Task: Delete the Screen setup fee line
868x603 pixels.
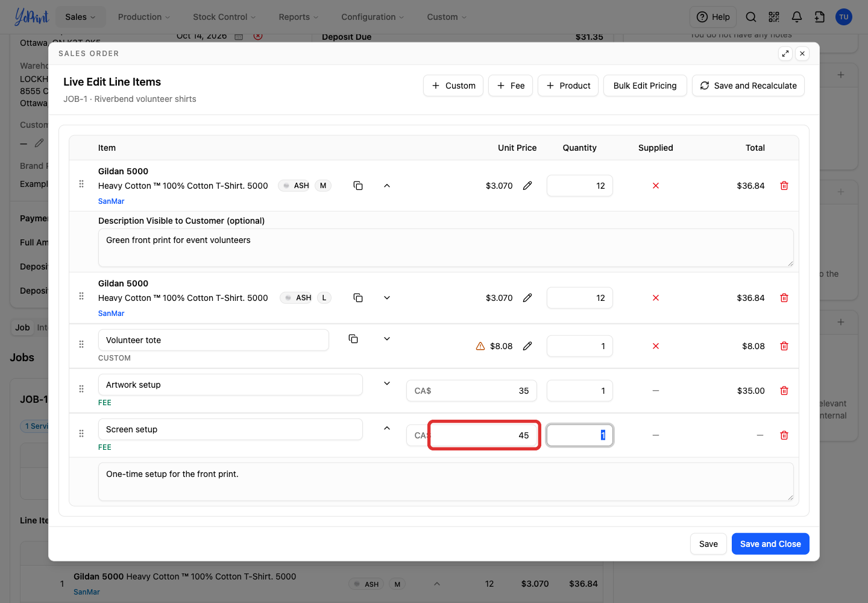Action: click(x=784, y=435)
